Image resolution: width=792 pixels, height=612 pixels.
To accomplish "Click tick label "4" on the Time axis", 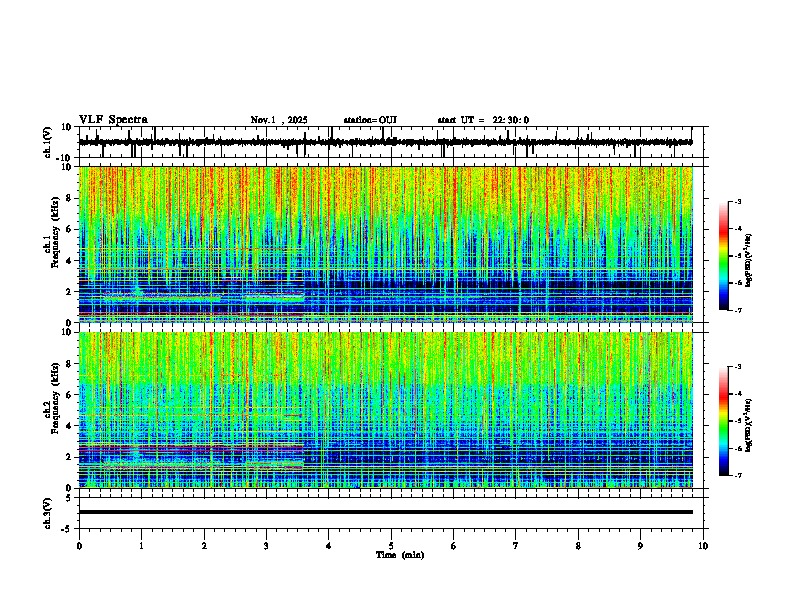I will 329,546.
